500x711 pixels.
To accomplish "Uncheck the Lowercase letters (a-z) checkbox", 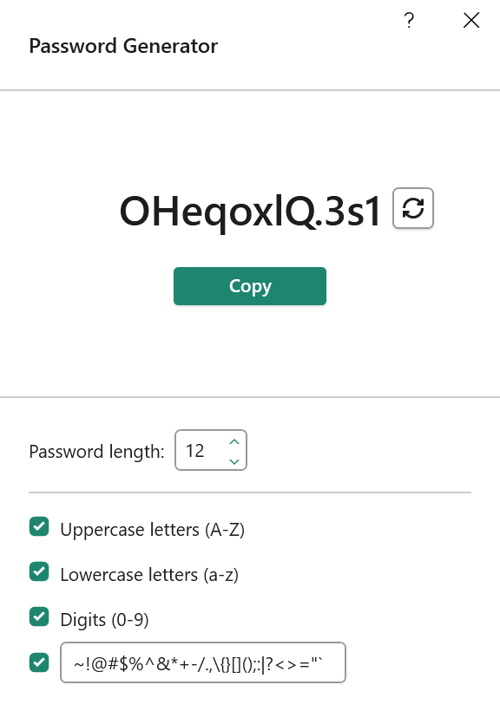I will [x=39, y=572].
